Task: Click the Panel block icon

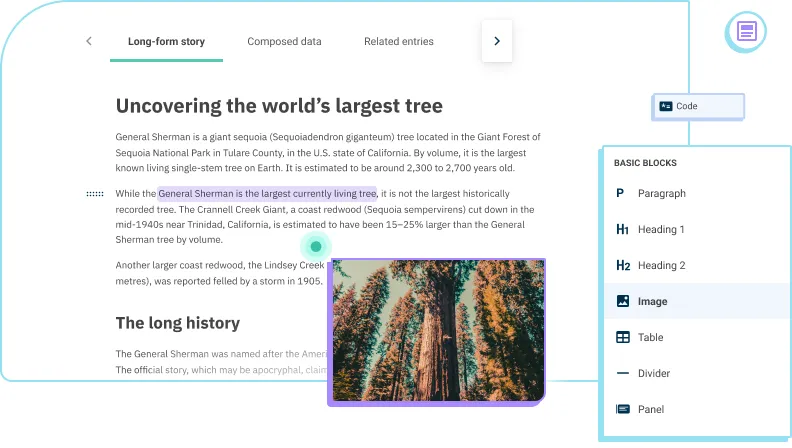Action: [623, 409]
